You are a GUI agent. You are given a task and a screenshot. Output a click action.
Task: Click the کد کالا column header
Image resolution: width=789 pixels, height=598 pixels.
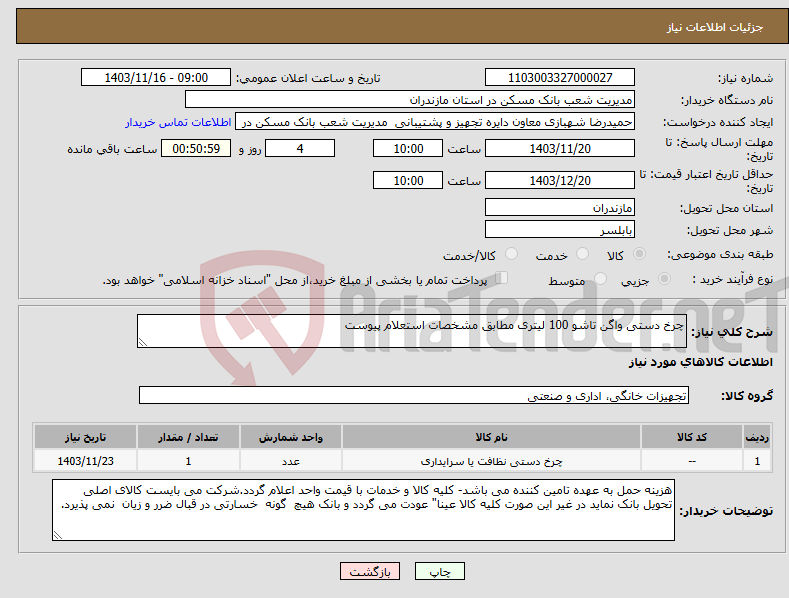[x=692, y=437]
